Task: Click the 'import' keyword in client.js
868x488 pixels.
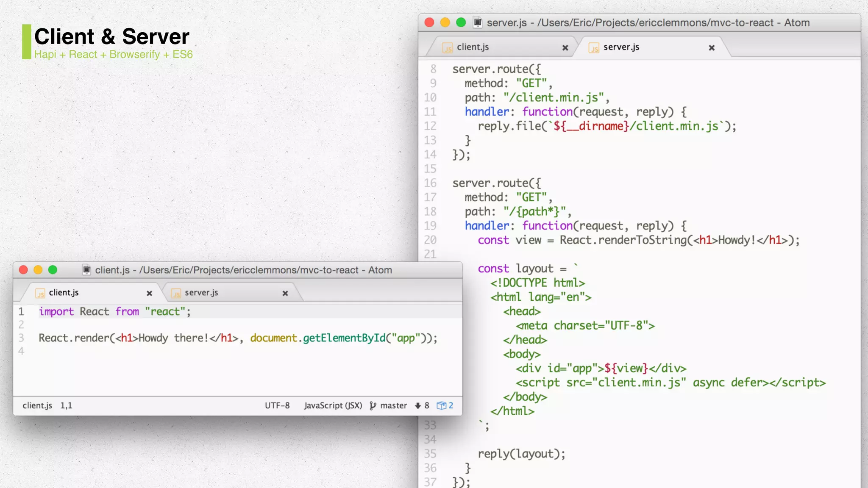Action: pos(56,312)
